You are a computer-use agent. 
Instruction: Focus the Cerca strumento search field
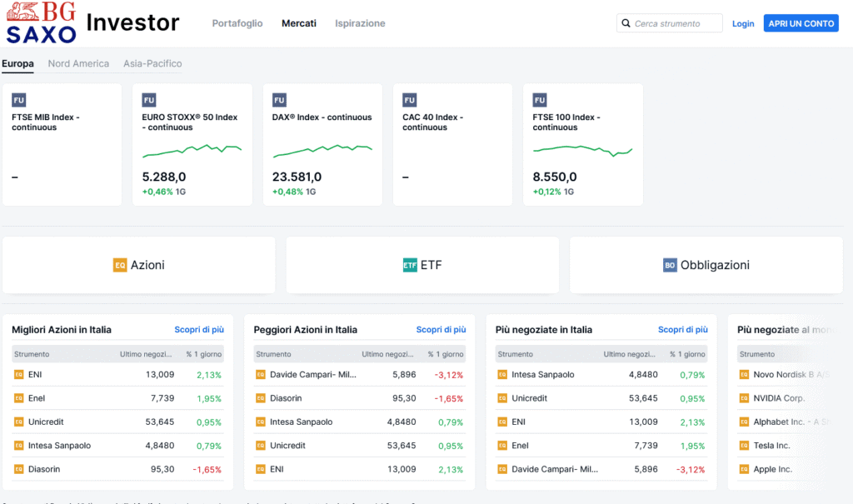point(670,23)
